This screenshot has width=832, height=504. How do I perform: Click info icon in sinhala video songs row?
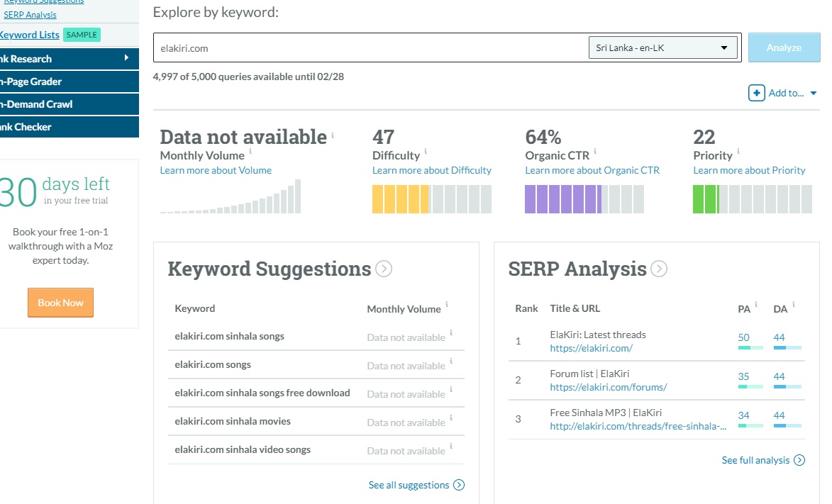[451, 446]
